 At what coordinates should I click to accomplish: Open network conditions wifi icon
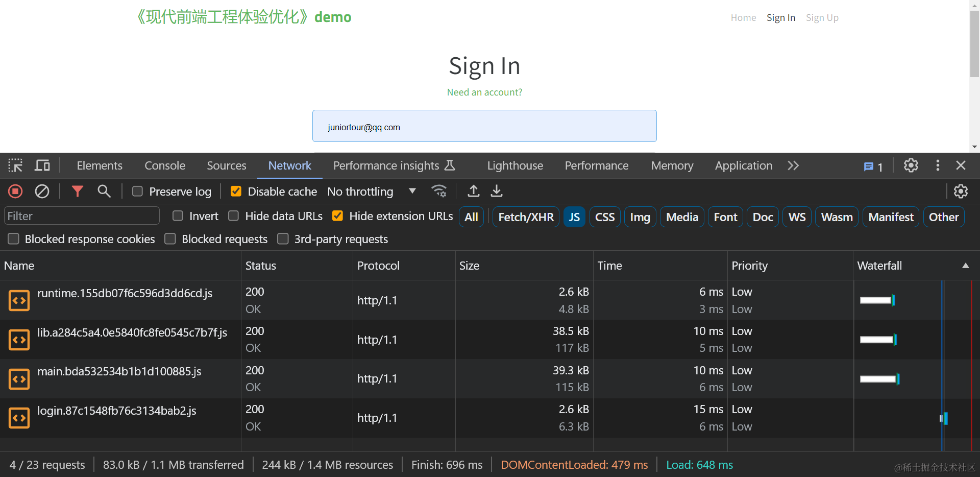pyautogui.click(x=439, y=192)
